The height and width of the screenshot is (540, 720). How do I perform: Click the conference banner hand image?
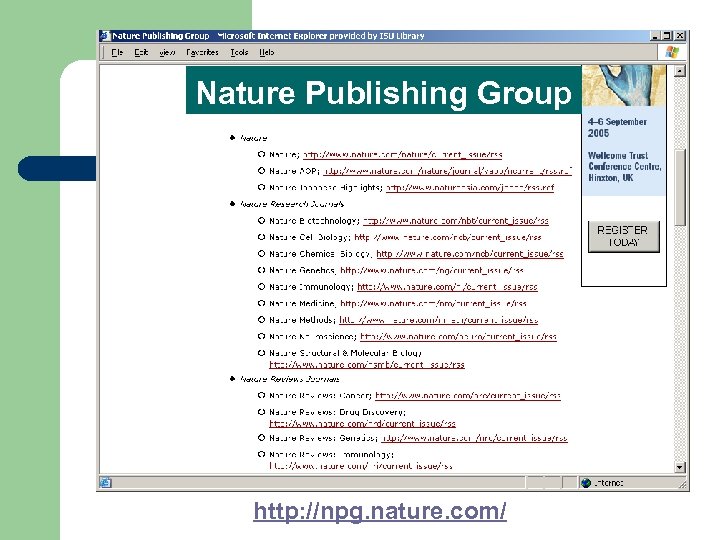[624, 86]
